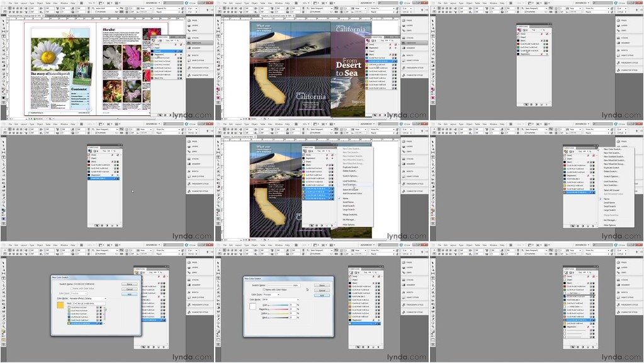Viewport: 644px width, 363px height.
Task: Click Add in the yellow swatch dialog
Action: [130, 294]
